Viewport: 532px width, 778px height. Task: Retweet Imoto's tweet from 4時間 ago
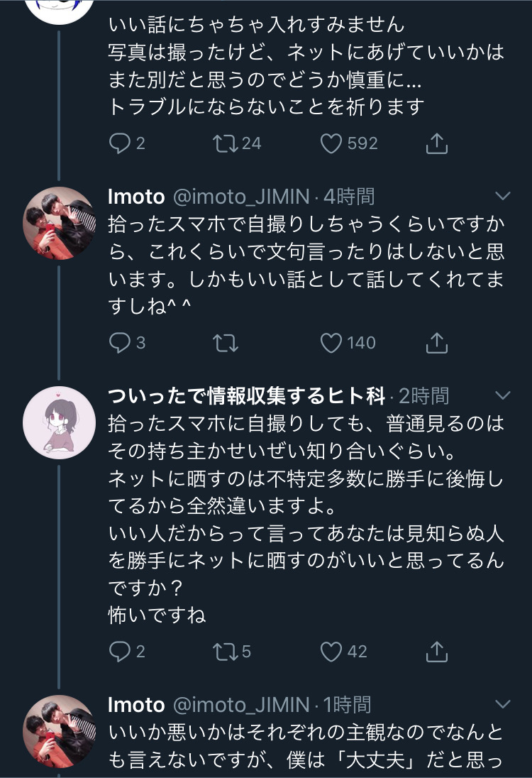[x=225, y=344]
